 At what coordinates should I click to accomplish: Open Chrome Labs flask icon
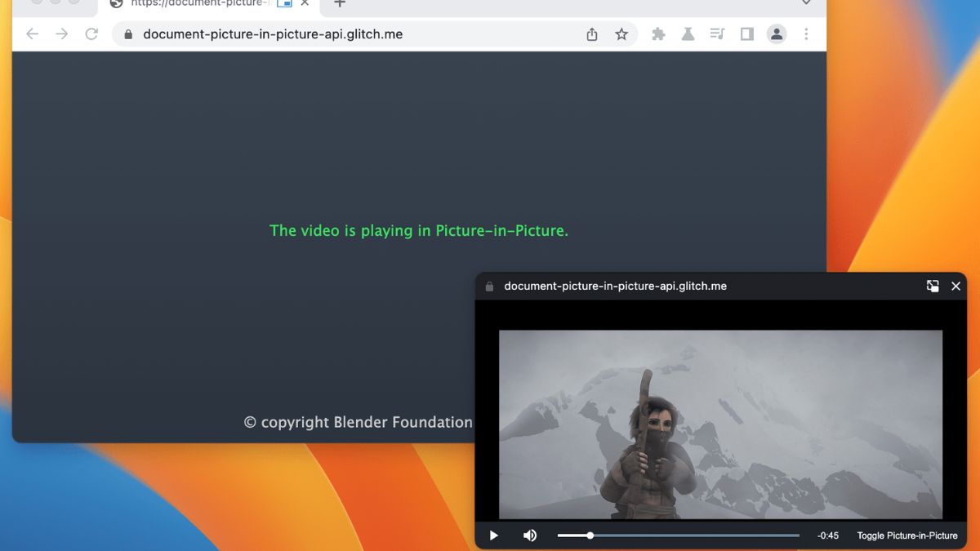[x=688, y=34]
